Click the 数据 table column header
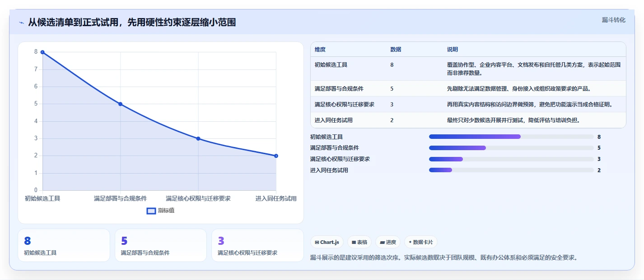Screen dimensions: 644x280 click(396, 50)
